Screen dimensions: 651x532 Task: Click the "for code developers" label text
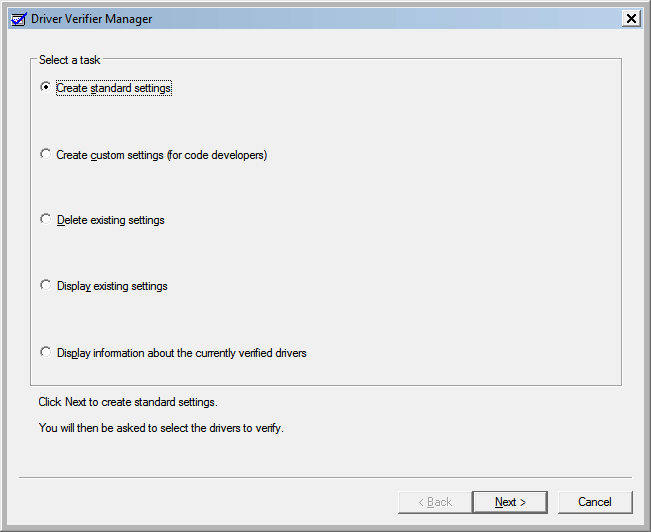(x=217, y=155)
